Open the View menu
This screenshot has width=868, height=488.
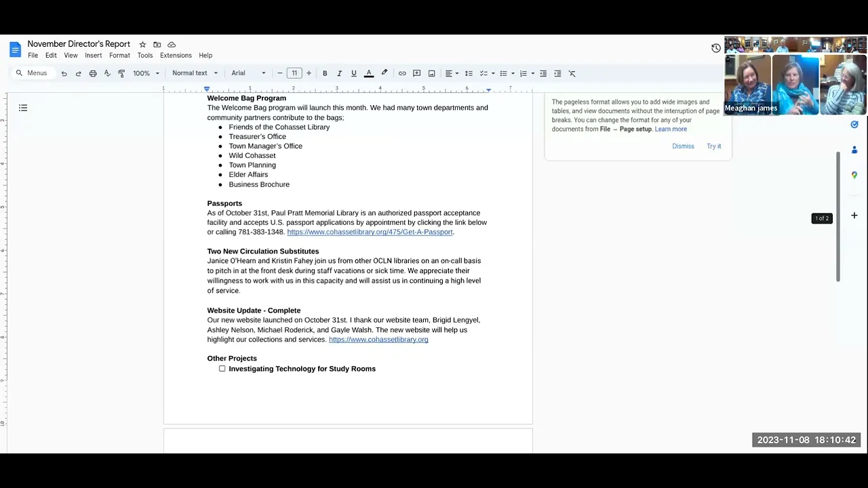point(71,56)
